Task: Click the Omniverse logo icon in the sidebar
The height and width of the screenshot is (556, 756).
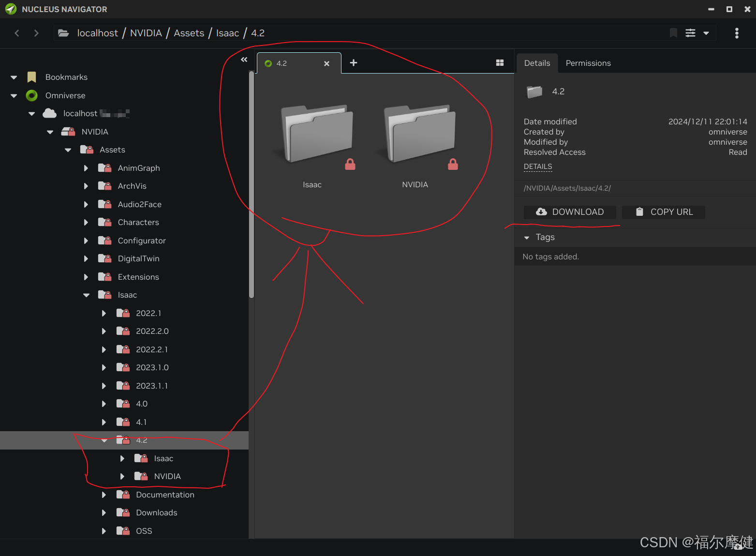Action: coord(31,95)
